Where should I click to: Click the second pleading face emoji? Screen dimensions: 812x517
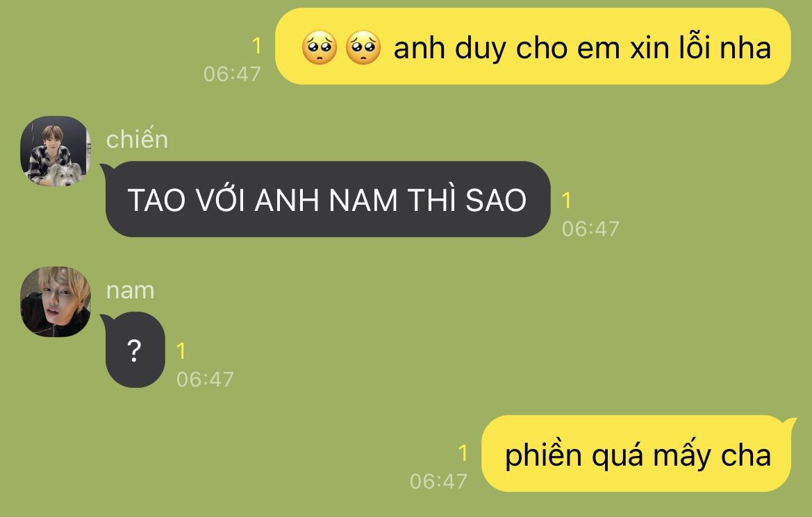pyautogui.click(x=363, y=47)
